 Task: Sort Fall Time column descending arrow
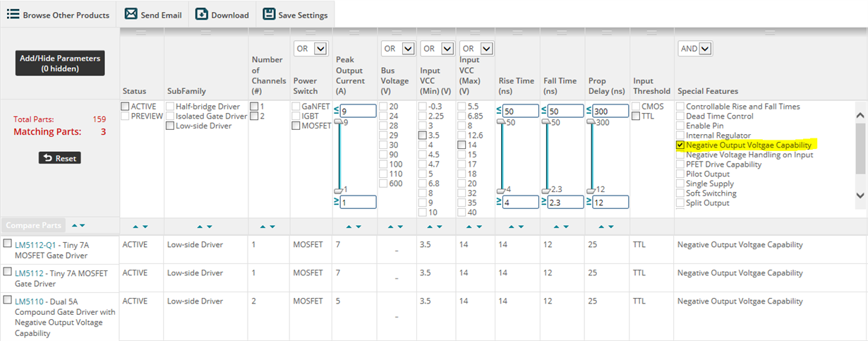point(565,227)
